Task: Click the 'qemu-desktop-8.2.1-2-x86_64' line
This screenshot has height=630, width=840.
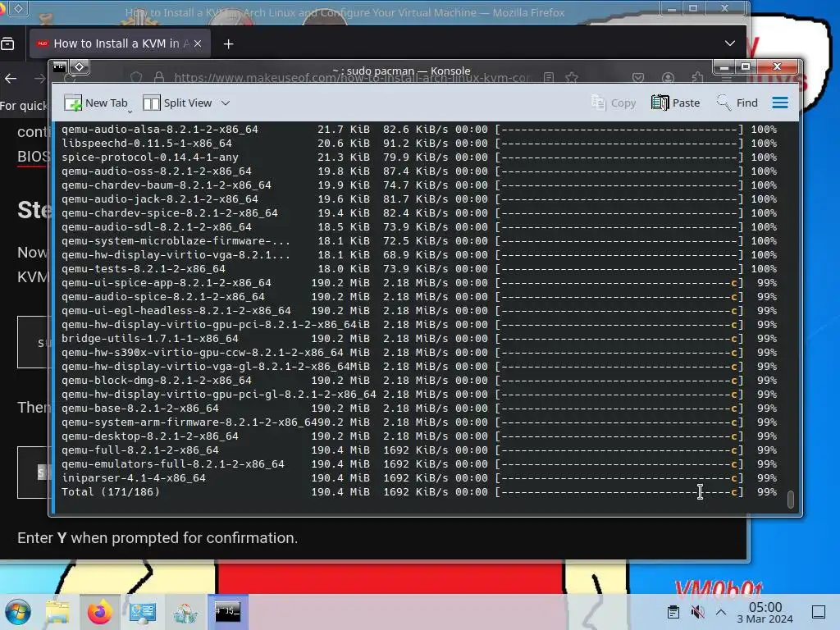Action: tap(419, 436)
